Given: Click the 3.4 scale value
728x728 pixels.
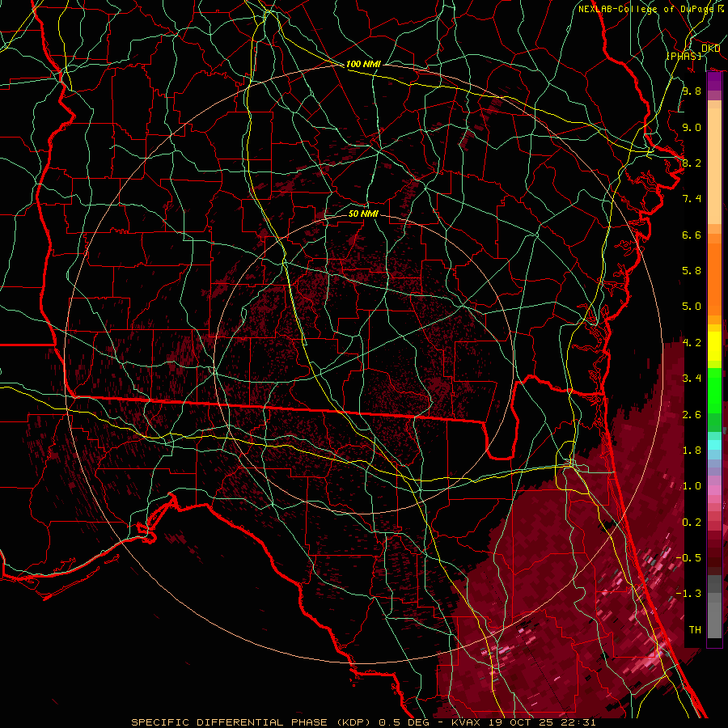Looking at the screenshot, I should (692, 379).
